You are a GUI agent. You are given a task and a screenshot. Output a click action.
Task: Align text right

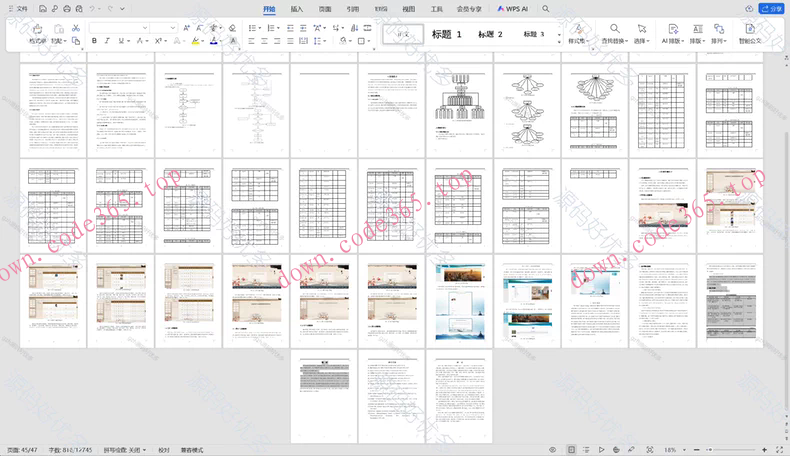(x=277, y=41)
